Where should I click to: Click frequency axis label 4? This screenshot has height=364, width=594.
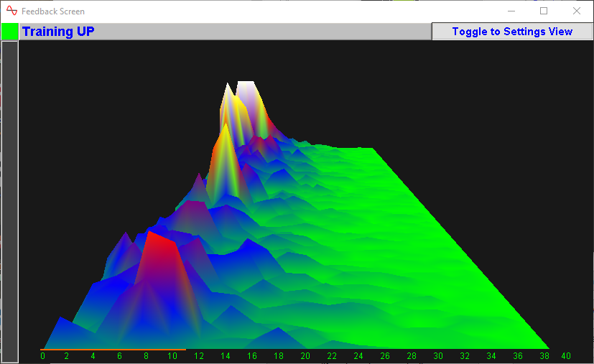[93, 356]
